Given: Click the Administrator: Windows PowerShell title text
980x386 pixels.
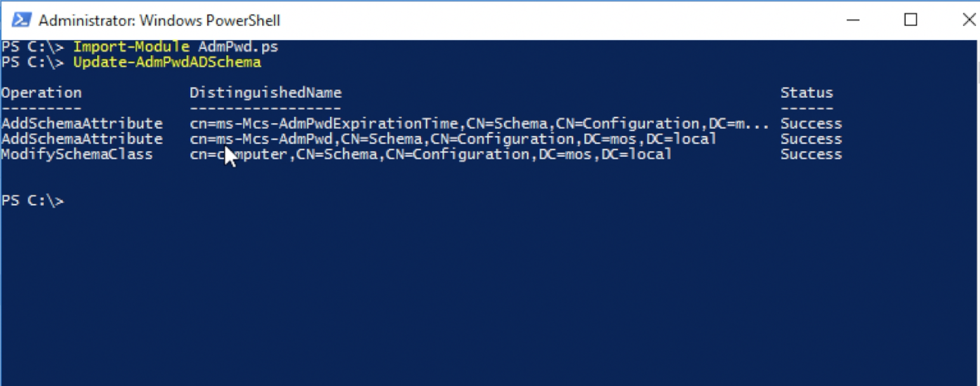Looking at the screenshot, I should tap(159, 21).
